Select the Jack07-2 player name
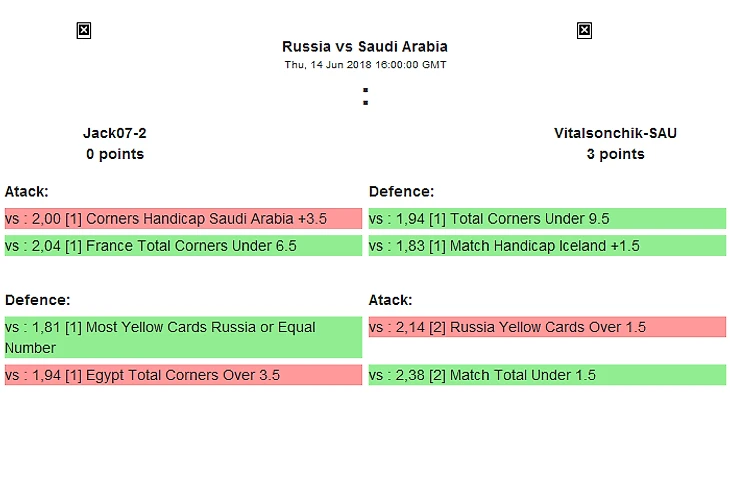The width and height of the screenshot is (730, 480). [115, 133]
